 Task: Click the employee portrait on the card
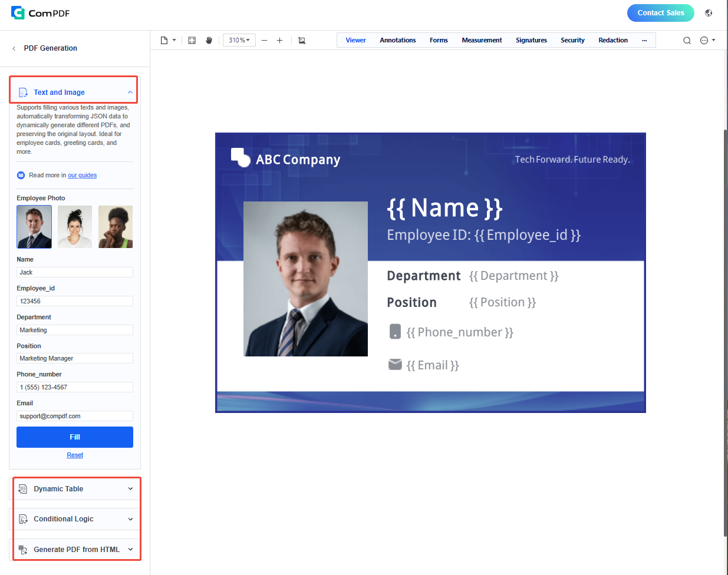coord(305,279)
